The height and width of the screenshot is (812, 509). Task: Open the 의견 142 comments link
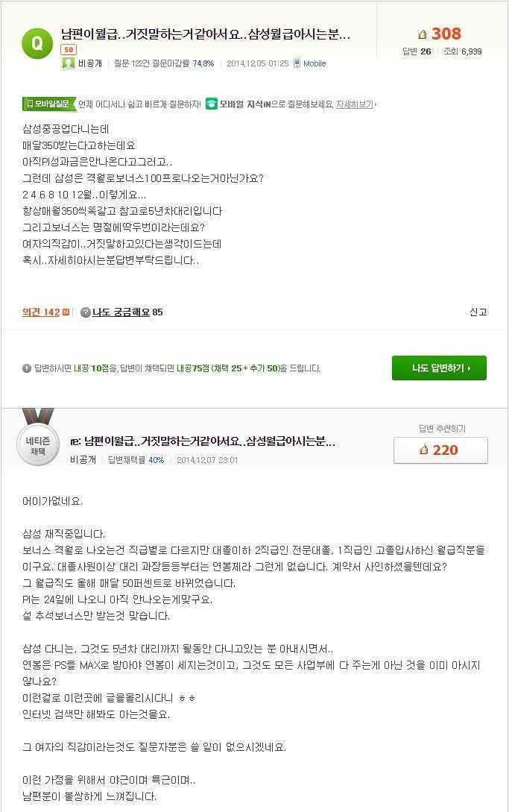coord(42,312)
